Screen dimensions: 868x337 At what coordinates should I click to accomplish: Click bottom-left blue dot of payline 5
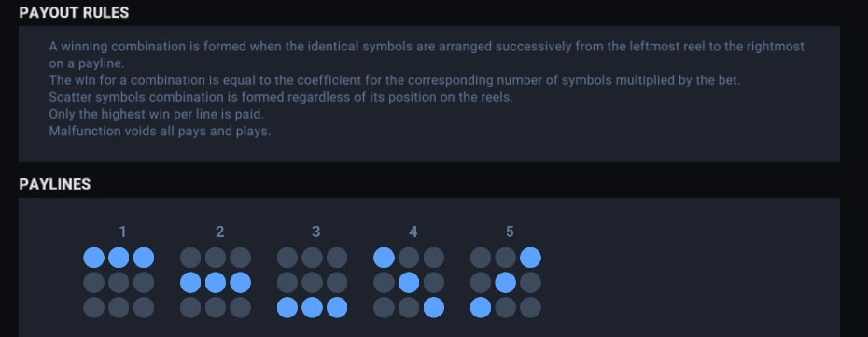(481, 308)
